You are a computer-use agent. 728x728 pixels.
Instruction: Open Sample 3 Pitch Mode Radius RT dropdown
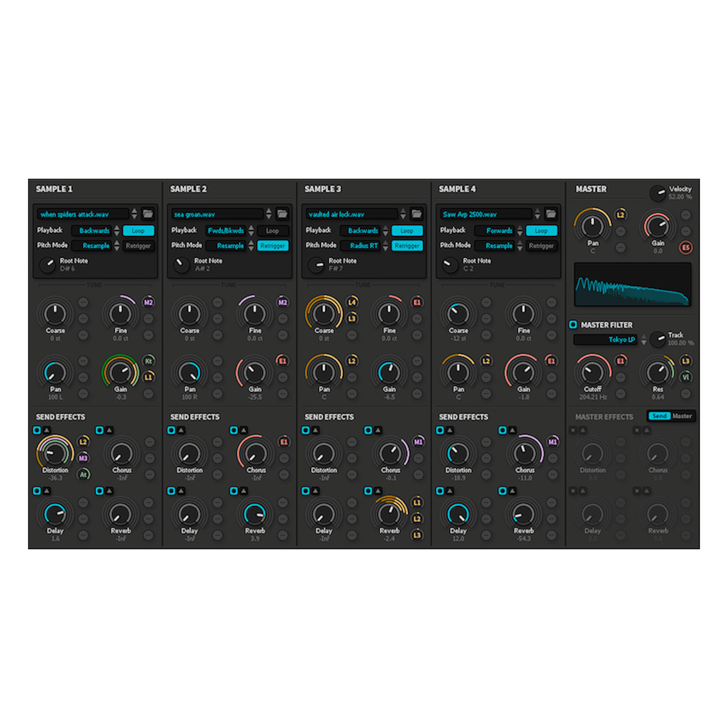tap(363, 246)
